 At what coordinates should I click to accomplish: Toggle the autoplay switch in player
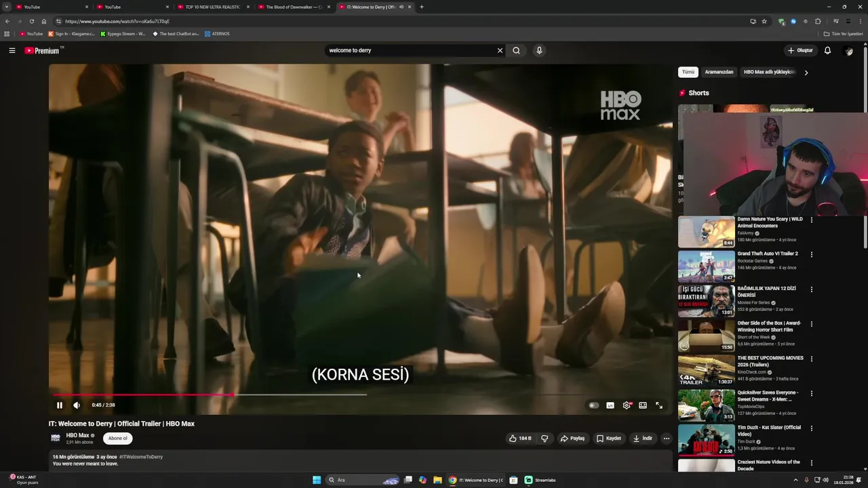(593, 405)
